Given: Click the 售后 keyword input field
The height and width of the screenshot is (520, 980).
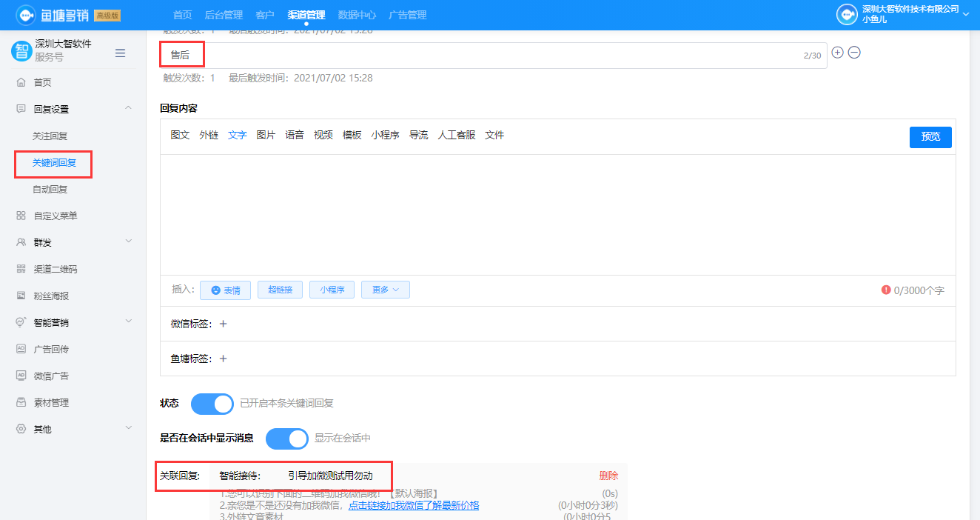Looking at the screenshot, I should click(494, 55).
